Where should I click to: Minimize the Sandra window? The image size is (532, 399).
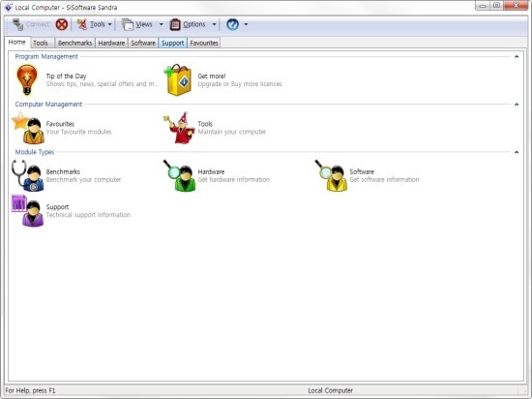483,6
